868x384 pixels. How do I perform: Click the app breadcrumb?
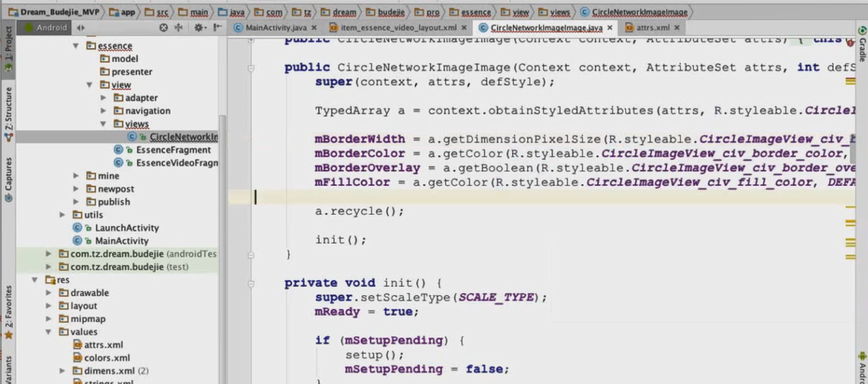[121, 12]
